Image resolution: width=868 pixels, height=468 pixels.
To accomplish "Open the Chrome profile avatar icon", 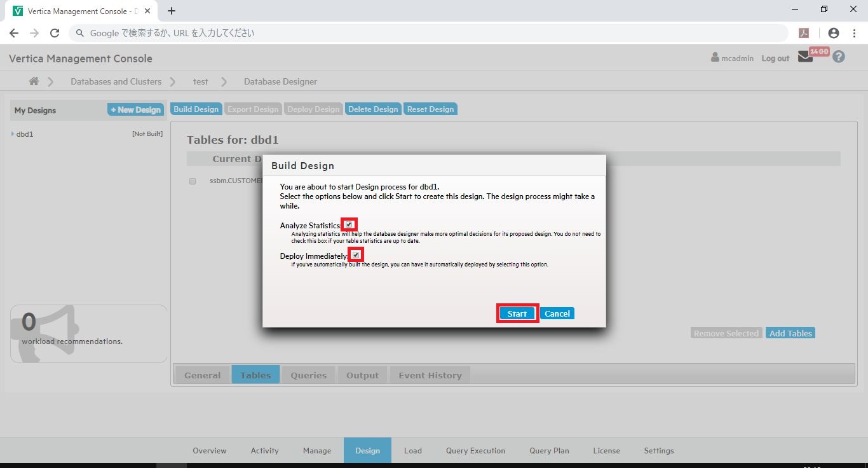I will (834, 33).
